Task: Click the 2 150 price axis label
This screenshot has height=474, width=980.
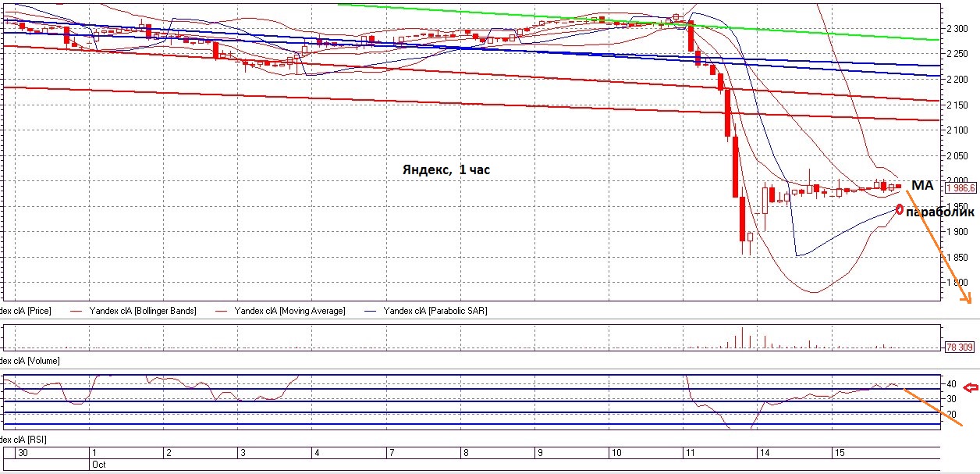Action: click(957, 105)
